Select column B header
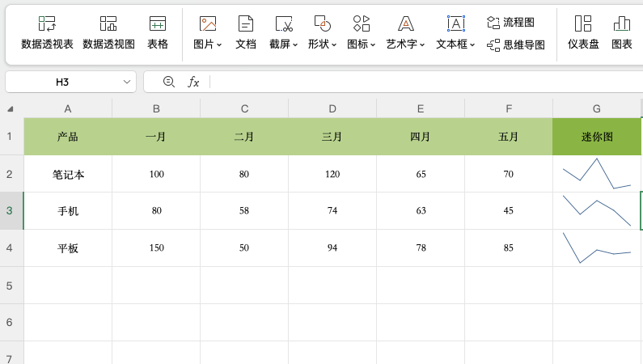 pos(156,108)
